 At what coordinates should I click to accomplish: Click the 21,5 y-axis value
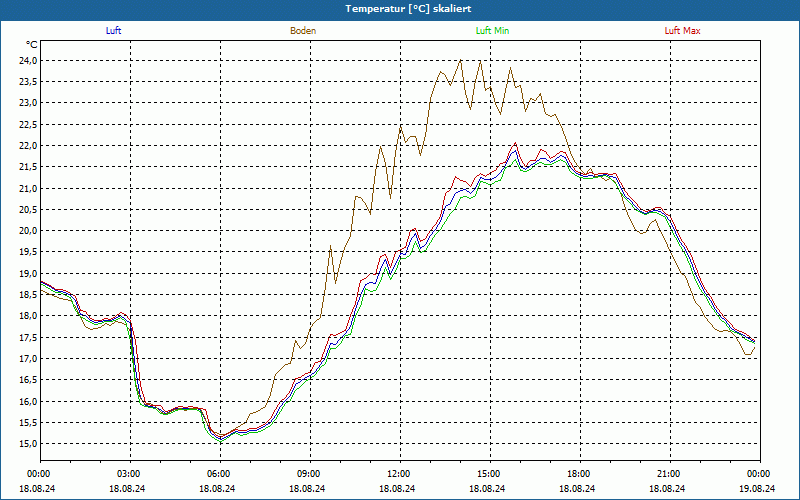click(28, 167)
